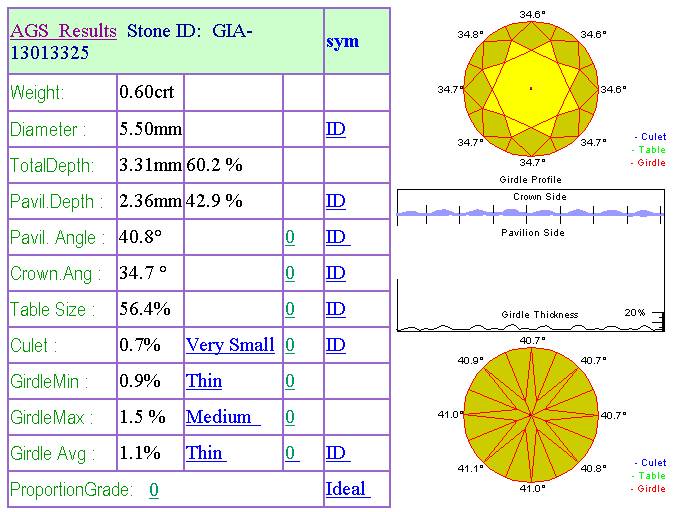Click the 0 grade link for GirdleMax
Image resolution: width=675 pixels, height=512 pixels.
[x=290, y=417]
